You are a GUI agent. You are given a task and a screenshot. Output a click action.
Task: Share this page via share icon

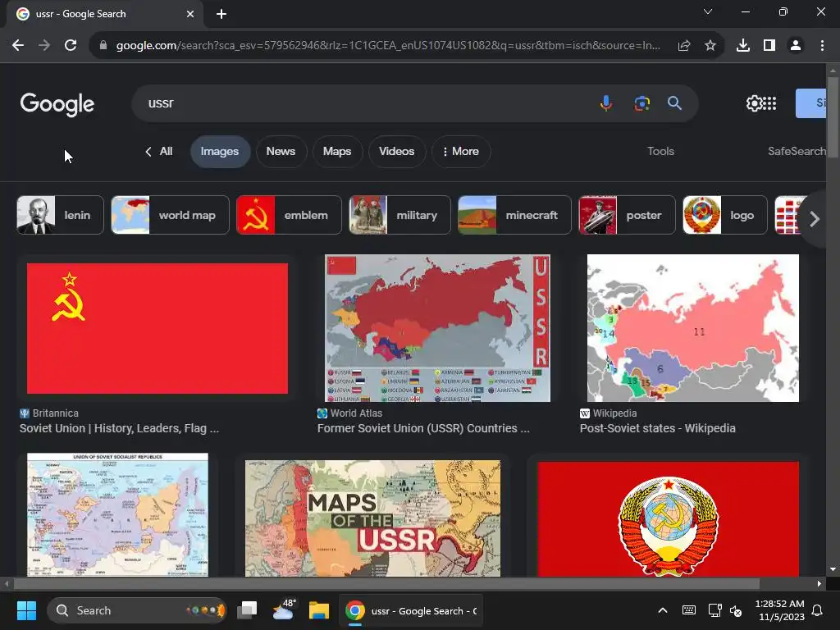[684, 46]
